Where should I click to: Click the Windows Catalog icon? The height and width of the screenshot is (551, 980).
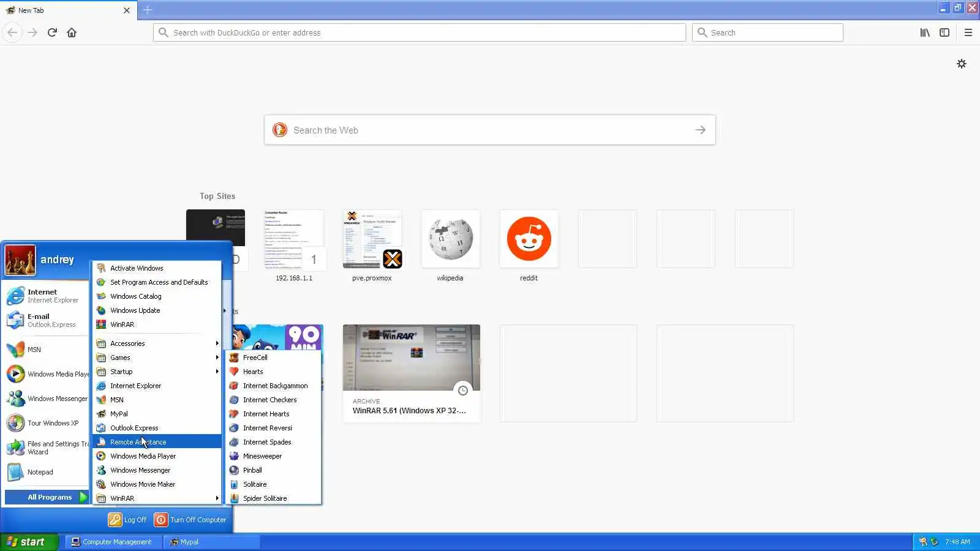coord(101,296)
